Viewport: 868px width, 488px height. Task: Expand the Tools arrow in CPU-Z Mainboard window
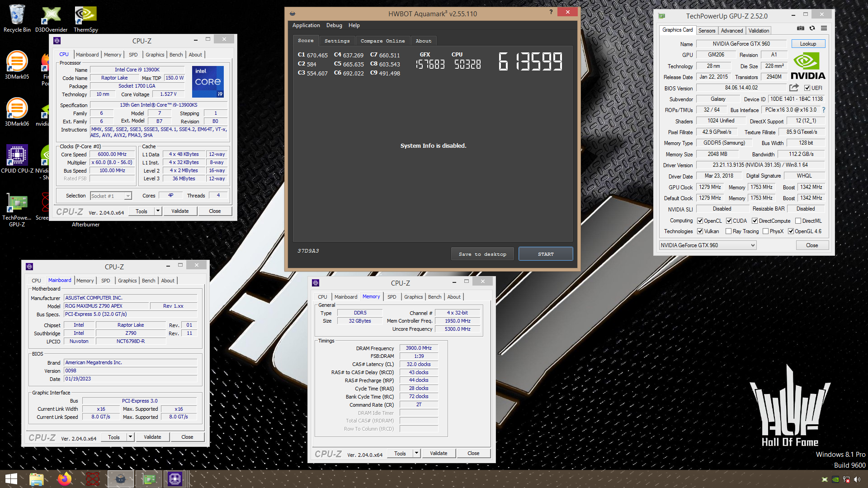[x=130, y=437]
